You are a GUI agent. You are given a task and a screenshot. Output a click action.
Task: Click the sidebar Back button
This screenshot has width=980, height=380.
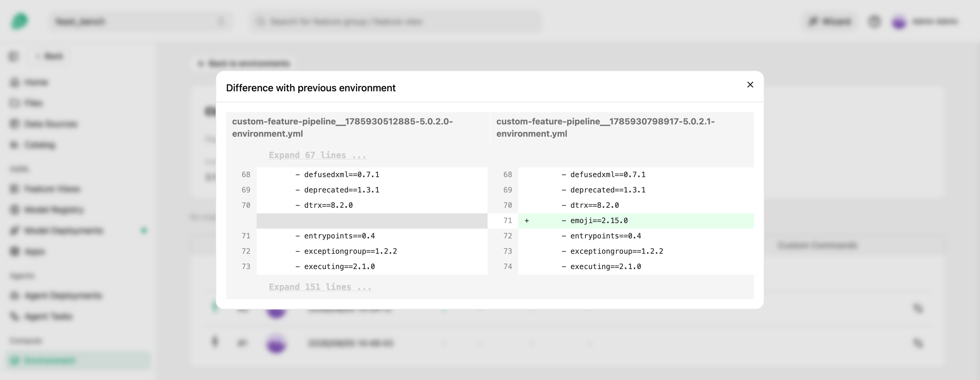tap(49, 56)
